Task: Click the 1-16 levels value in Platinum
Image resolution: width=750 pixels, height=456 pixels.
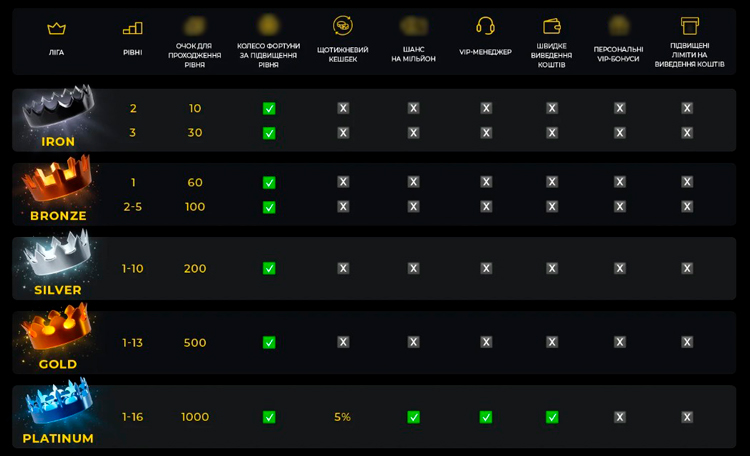Action: 133,417
